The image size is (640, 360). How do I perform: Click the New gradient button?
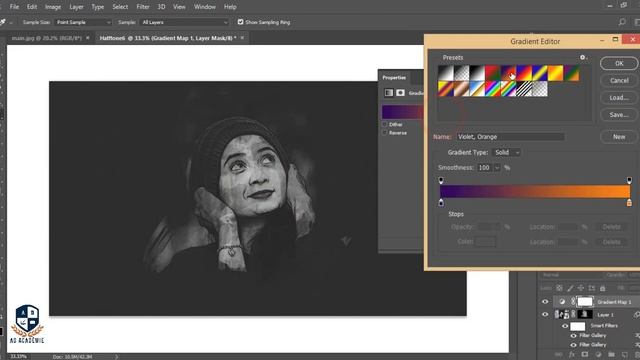pyautogui.click(x=619, y=137)
